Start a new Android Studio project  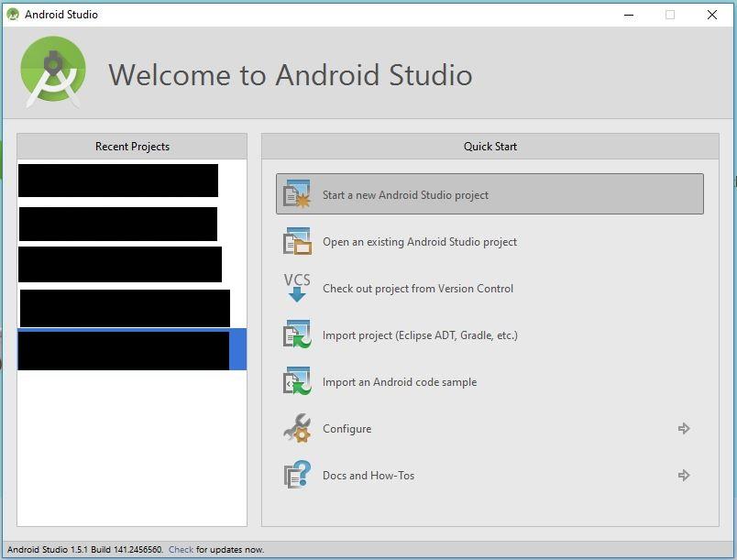tap(405, 195)
